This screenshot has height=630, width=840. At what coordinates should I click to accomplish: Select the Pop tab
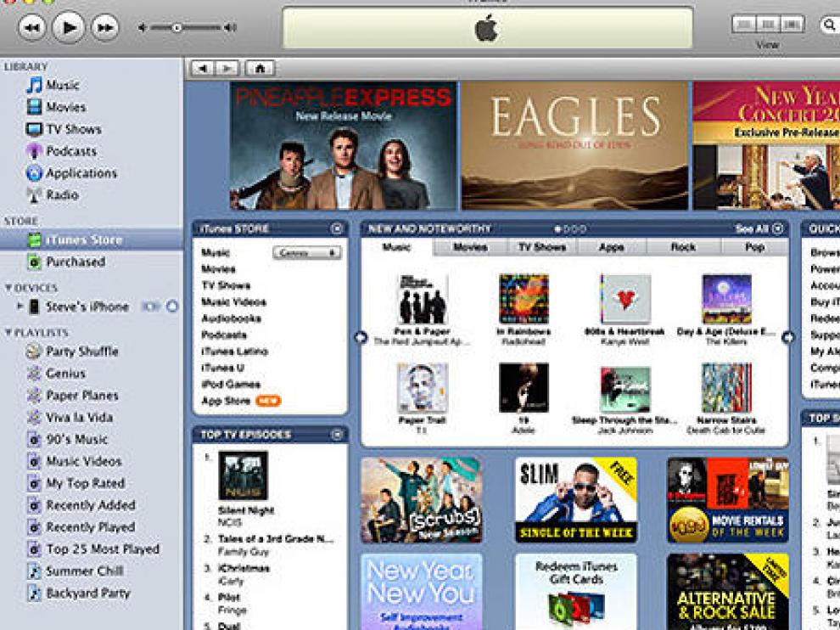(x=755, y=247)
